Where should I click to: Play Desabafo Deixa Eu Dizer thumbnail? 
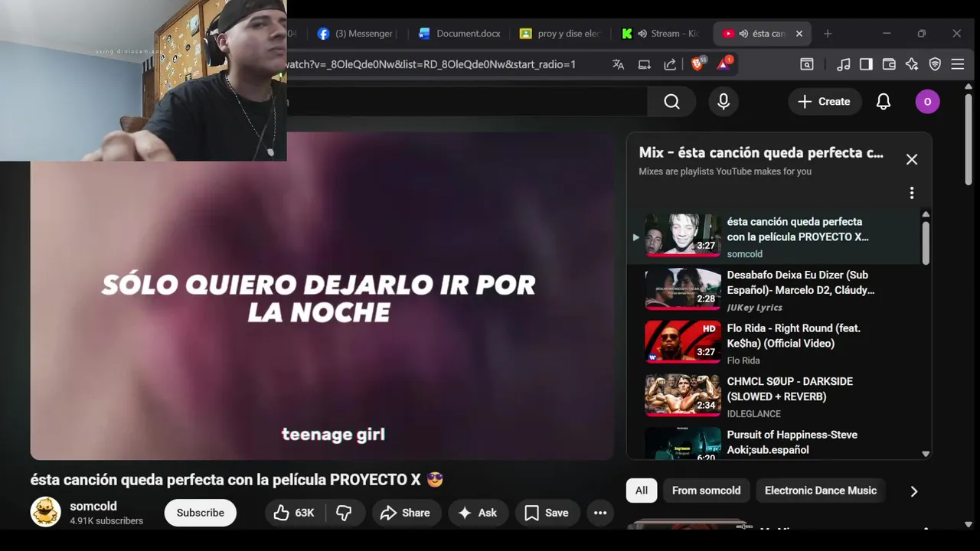point(683,289)
